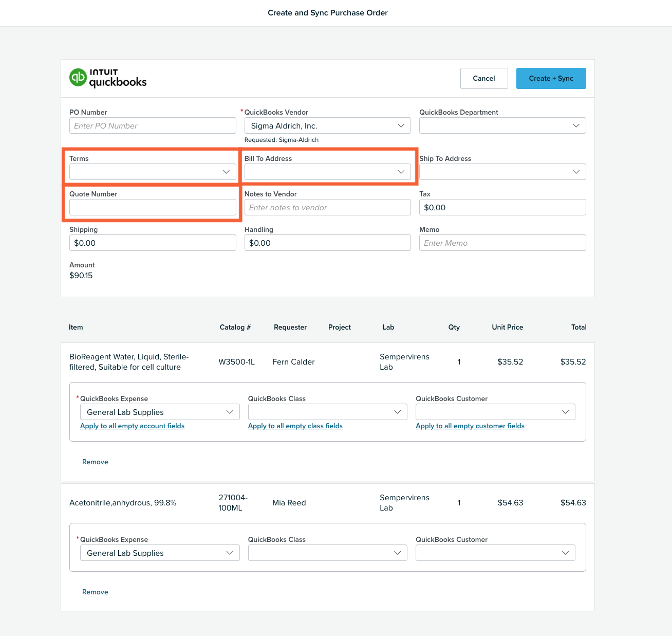Click the Unit Price column header
This screenshot has width=672, height=636.
pyautogui.click(x=507, y=327)
